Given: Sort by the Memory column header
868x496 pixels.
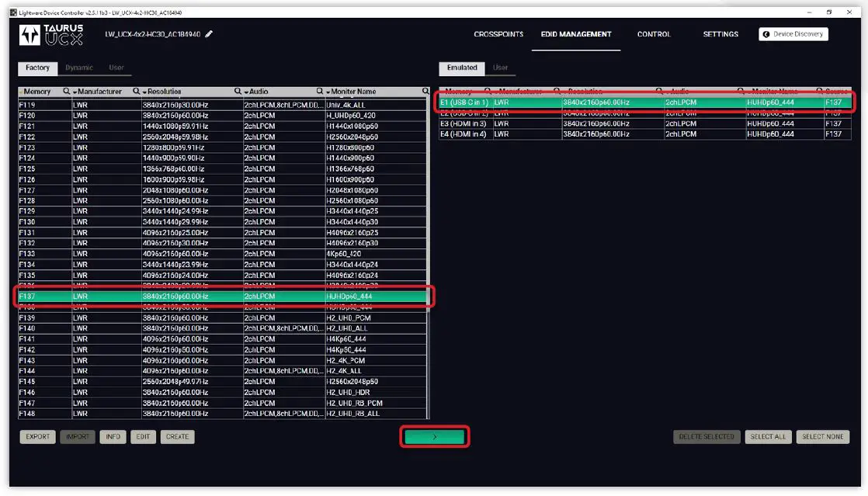Looking at the screenshot, I should click(x=36, y=92).
